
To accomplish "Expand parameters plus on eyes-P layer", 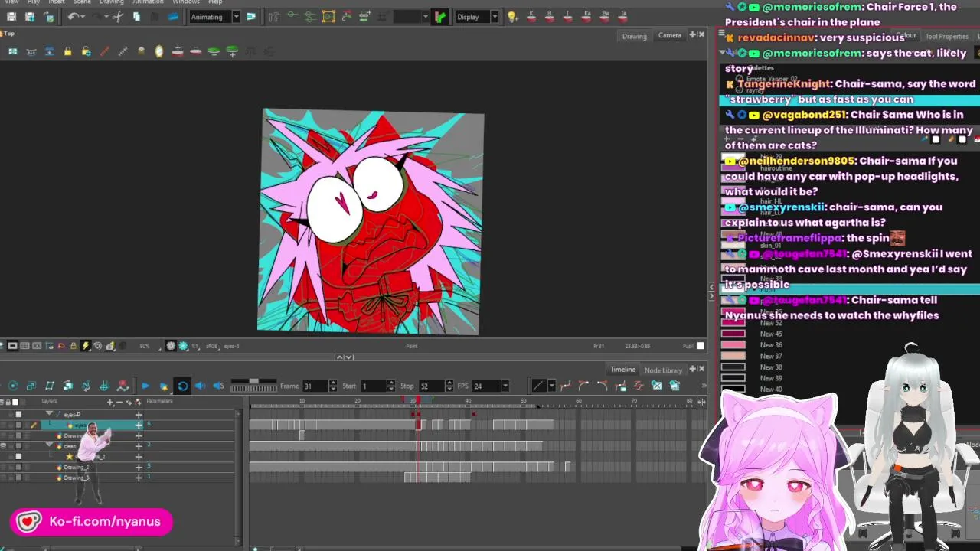I will [139, 414].
